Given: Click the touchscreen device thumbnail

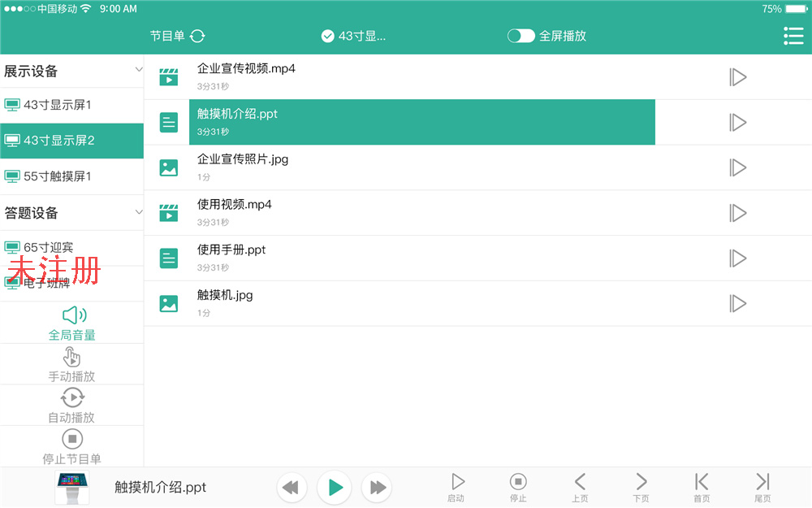Looking at the screenshot, I should point(71,486).
